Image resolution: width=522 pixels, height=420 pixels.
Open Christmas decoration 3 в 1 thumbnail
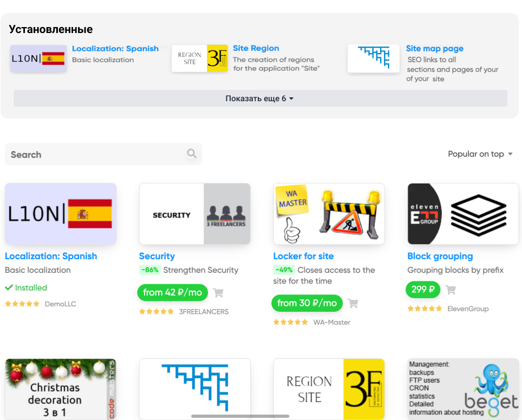(61, 389)
